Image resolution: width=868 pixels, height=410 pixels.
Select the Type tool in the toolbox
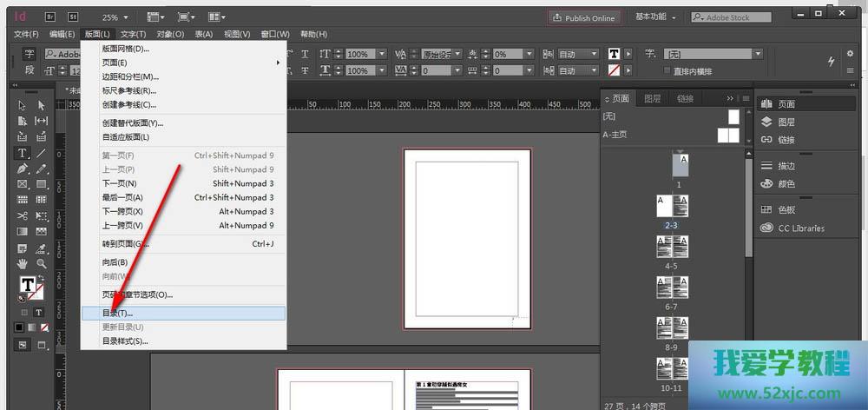coord(22,153)
